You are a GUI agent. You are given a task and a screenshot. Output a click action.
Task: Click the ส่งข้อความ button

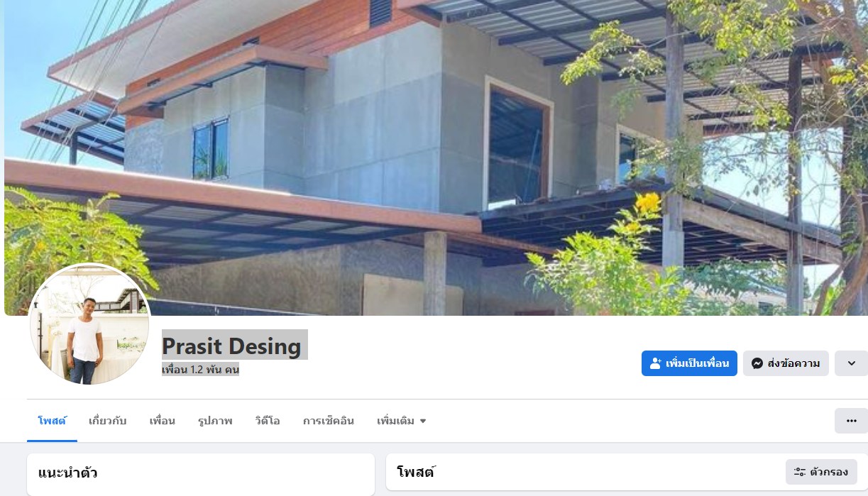(786, 363)
